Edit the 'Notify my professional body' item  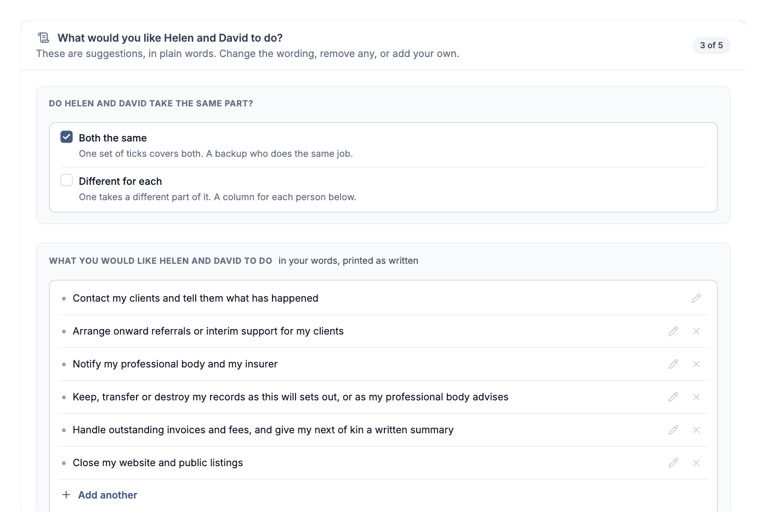(x=673, y=364)
